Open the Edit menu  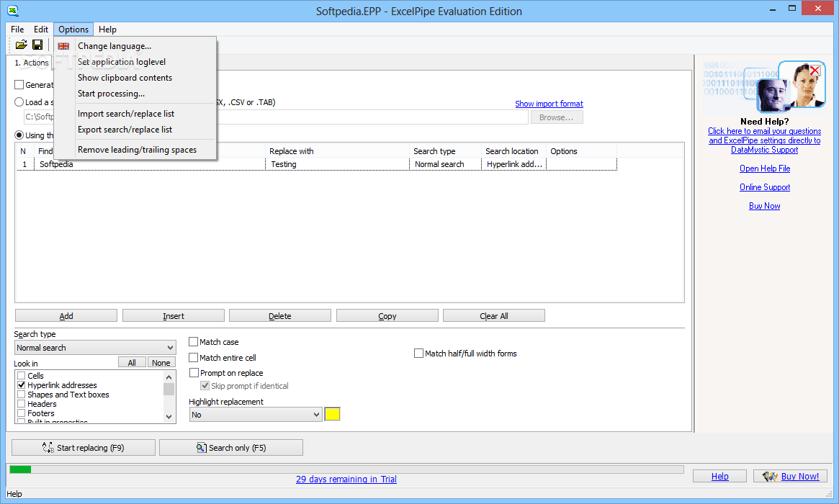[x=40, y=30]
